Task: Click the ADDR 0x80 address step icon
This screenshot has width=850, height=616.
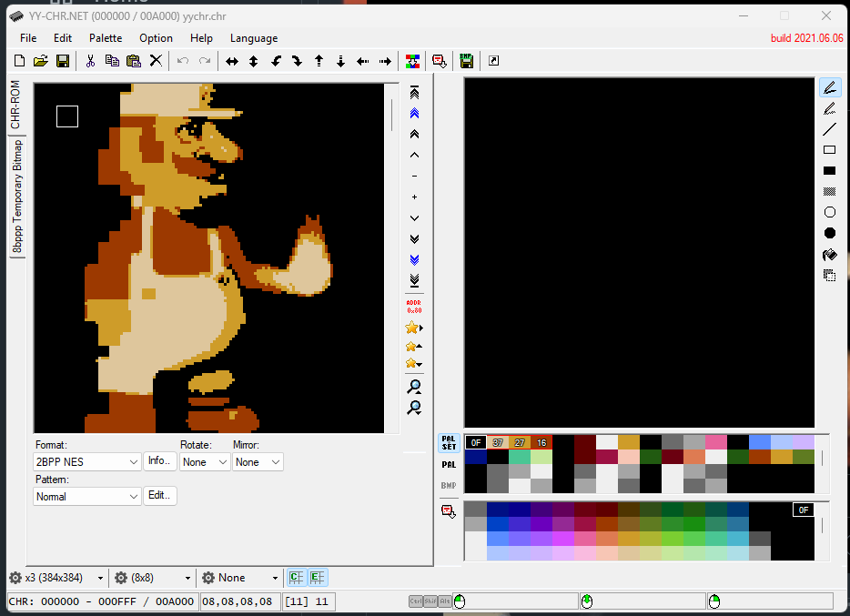Action: (414, 307)
